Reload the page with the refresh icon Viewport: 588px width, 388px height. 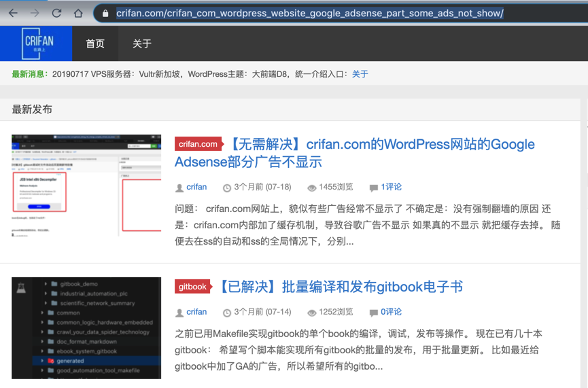[x=56, y=14]
